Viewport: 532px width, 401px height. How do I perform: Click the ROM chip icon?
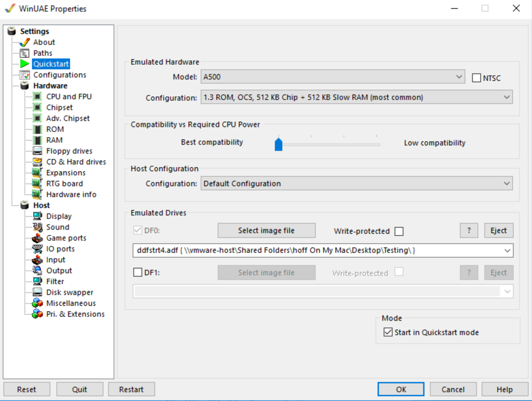[37, 129]
